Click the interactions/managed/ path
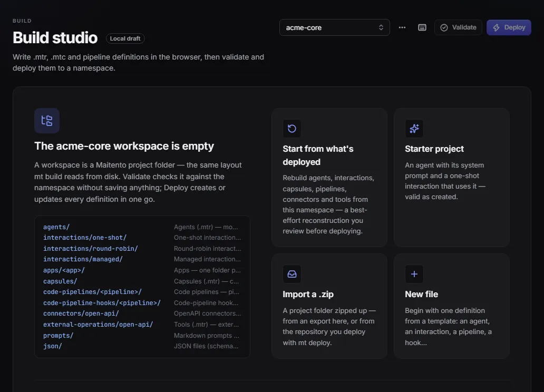Screen dimensions: 544x392 coord(83,259)
